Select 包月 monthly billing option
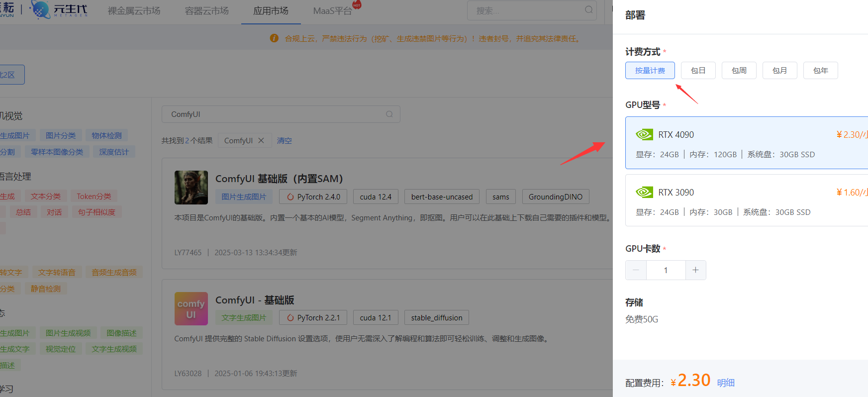Screen dimensions: 868x397 (779, 71)
